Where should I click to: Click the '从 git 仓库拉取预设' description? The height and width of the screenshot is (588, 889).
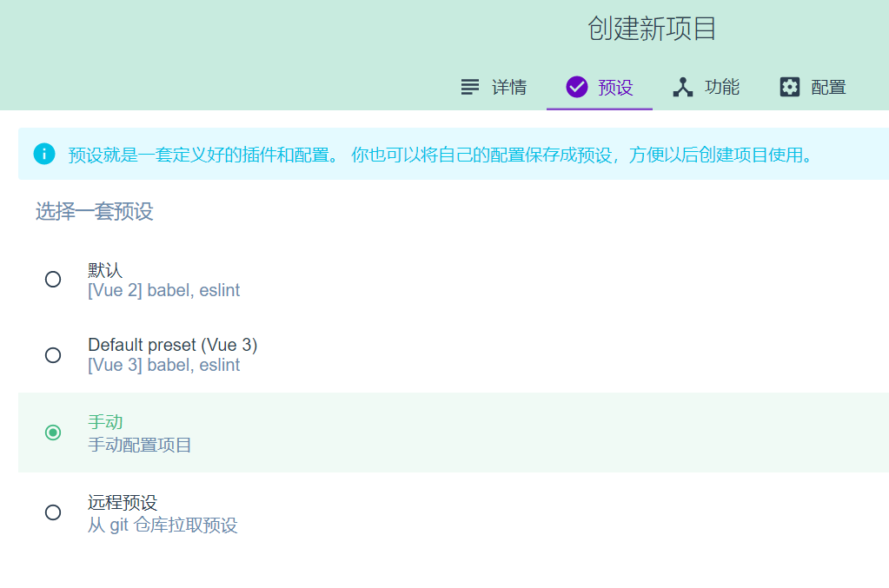pos(163,525)
